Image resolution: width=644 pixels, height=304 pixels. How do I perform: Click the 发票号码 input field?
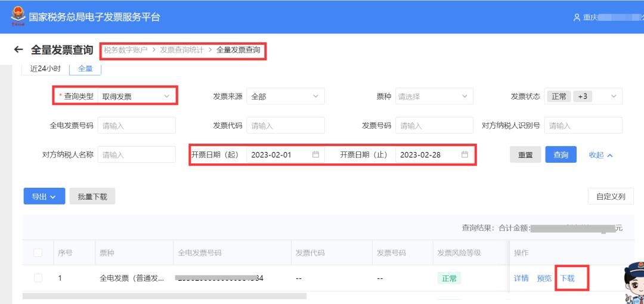pyautogui.click(x=434, y=125)
